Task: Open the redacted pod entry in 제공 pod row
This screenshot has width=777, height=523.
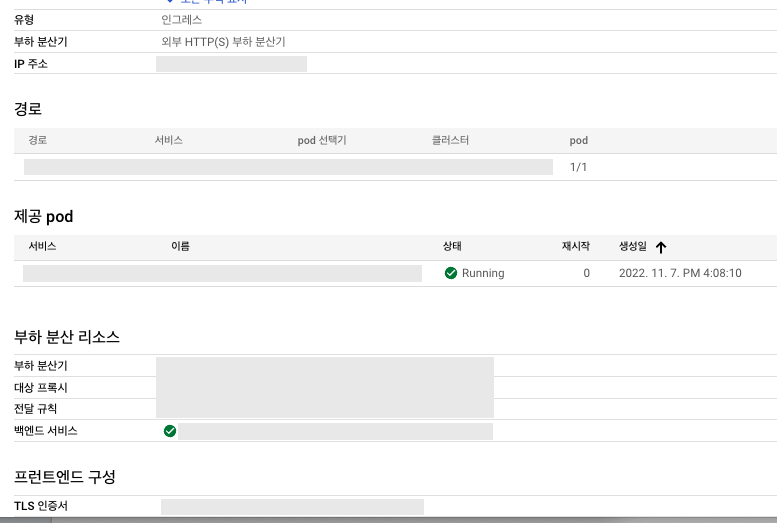Action: point(222,273)
